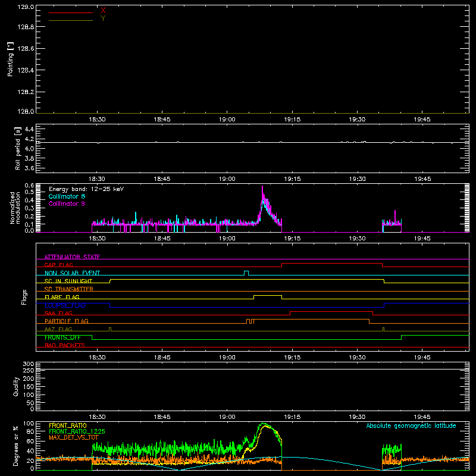Select the Normalized modulation axis title
Screen dimensions: 476x476
(15, 208)
